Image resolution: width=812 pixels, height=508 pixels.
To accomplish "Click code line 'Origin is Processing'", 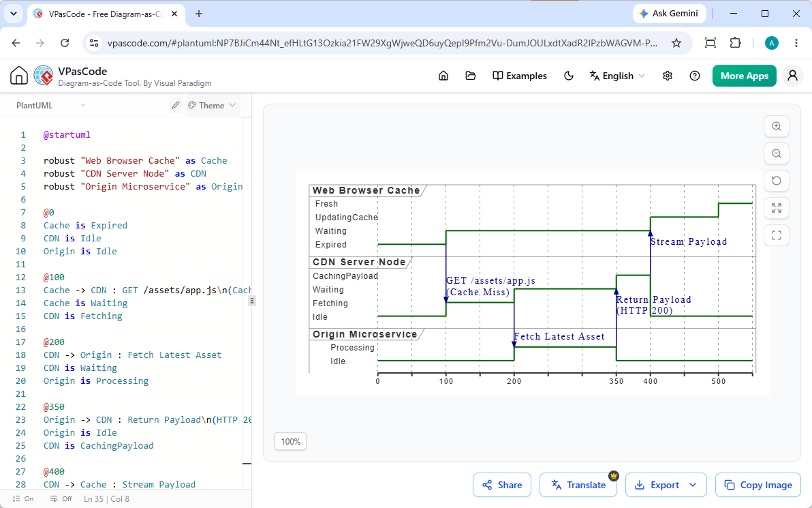I will point(96,381).
